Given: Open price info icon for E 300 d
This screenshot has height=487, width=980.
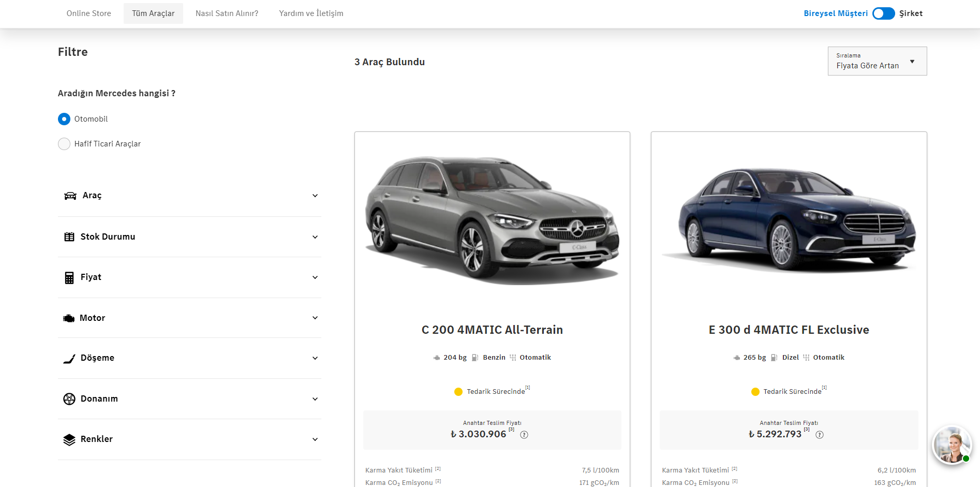Looking at the screenshot, I should (x=820, y=435).
